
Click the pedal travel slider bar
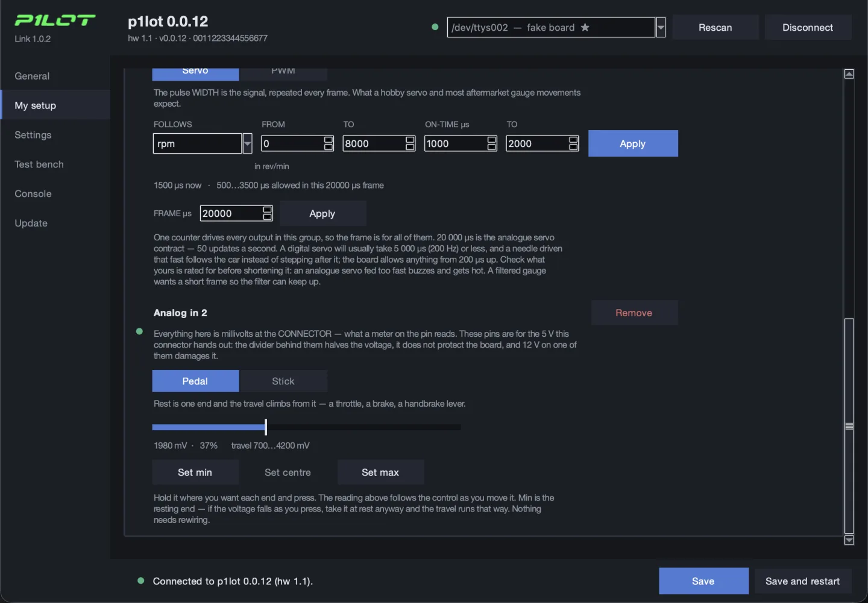click(x=306, y=427)
